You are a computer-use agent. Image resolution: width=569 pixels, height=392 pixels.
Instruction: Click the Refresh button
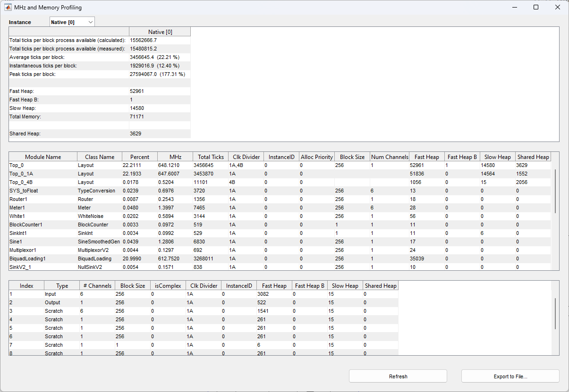398,376
